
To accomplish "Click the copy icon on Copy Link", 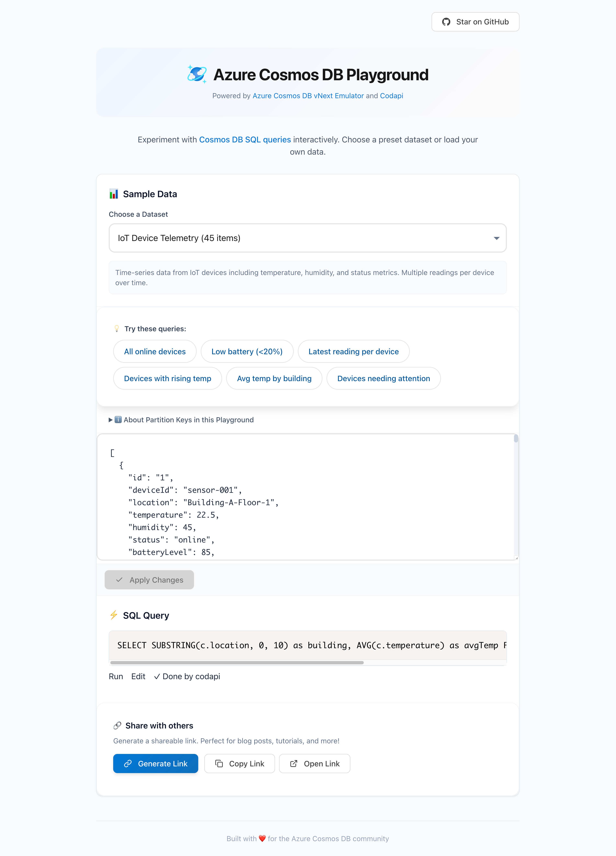I will click(x=219, y=764).
